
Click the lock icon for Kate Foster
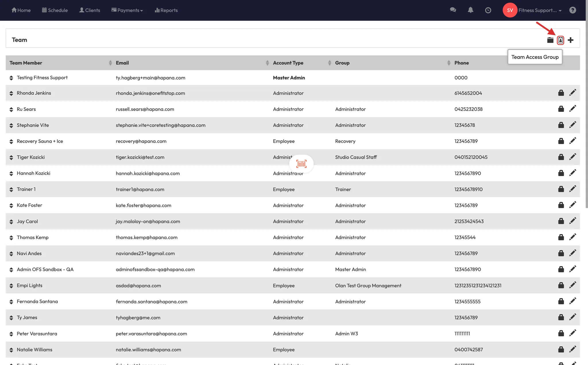(561, 205)
